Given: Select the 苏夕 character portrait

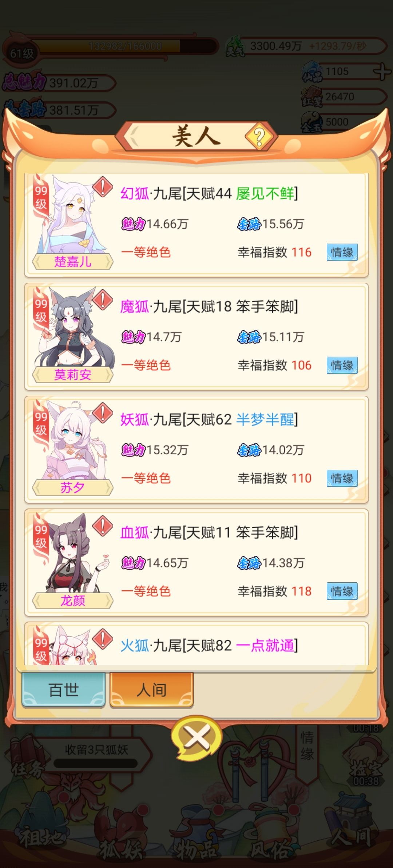Looking at the screenshot, I should [73, 447].
